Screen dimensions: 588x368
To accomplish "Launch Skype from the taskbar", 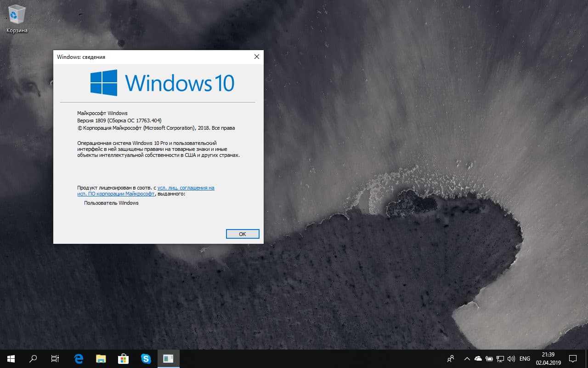I will click(x=146, y=358).
